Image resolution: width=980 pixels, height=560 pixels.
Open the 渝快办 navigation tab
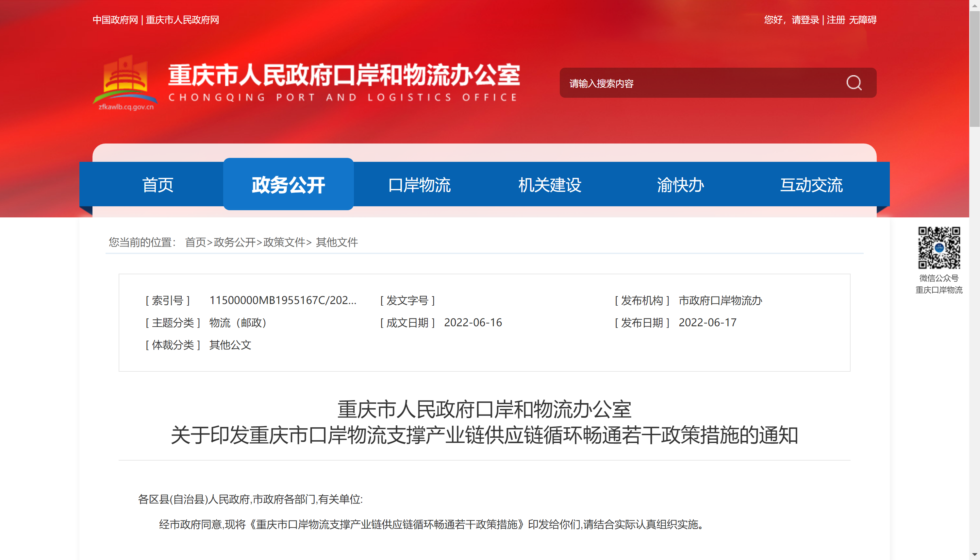[x=680, y=185]
